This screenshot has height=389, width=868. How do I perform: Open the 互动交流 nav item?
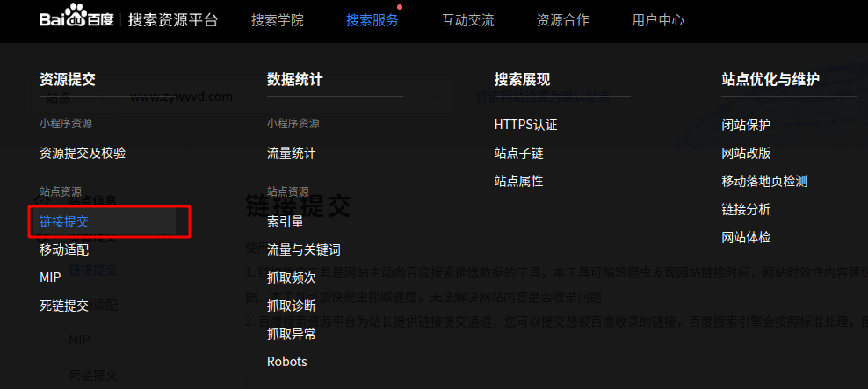click(x=467, y=20)
